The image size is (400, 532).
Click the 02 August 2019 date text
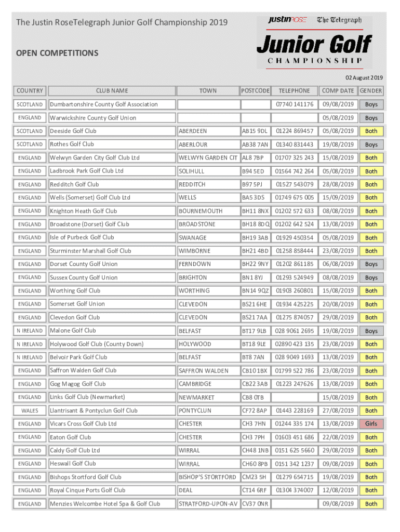[x=366, y=78]
